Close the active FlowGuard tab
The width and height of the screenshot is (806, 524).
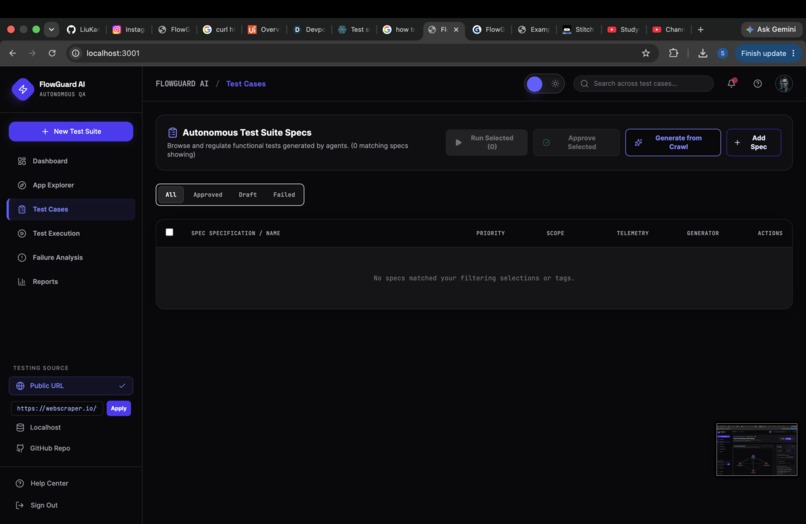(x=456, y=29)
